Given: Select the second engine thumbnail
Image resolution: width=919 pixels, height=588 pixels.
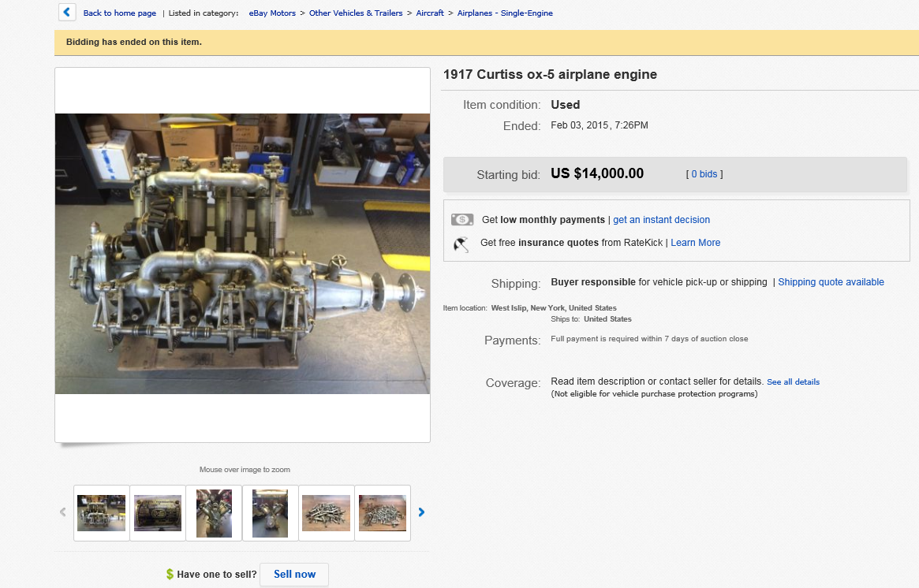Looking at the screenshot, I should point(158,513).
